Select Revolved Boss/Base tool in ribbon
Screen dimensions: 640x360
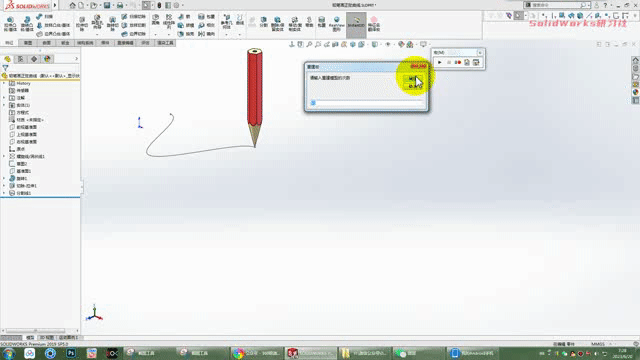pyautogui.click(x=27, y=24)
